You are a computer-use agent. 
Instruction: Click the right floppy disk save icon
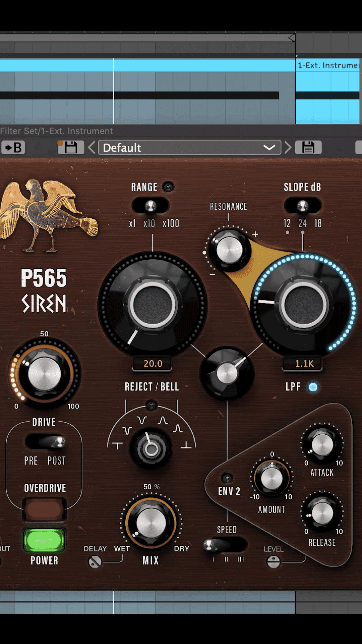click(x=308, y=147)
